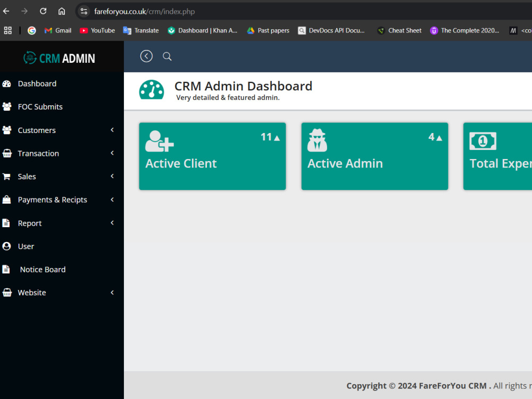The image size is (532, 399).
Task: Open the YouTube bookmark
Action: 97,30
